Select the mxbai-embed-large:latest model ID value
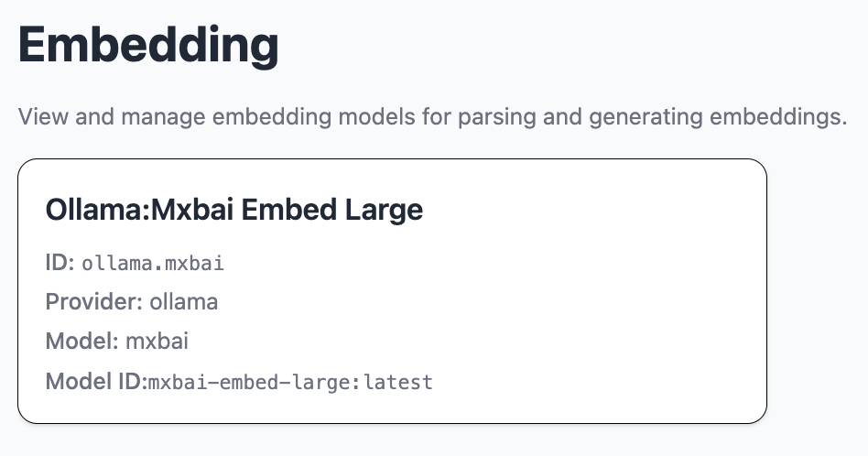The width and height of the screenshot is (868, 456). click(x=290, y=382)
